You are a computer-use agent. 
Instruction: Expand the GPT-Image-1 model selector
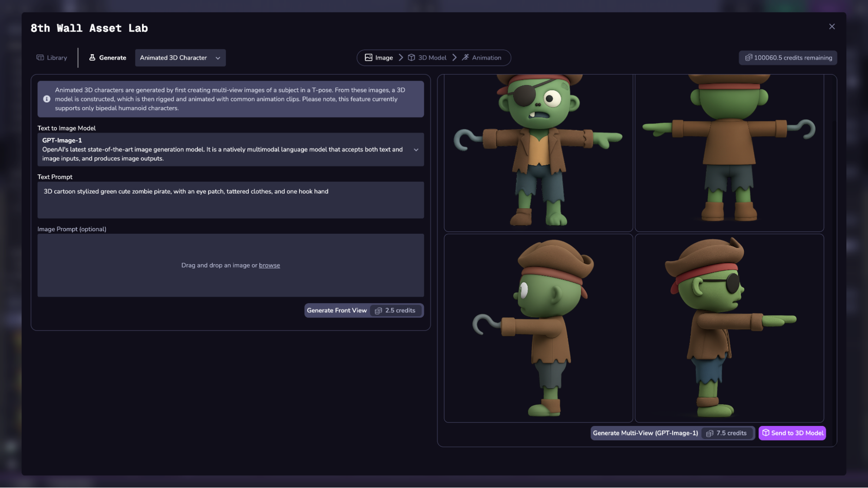pos(416,150)
